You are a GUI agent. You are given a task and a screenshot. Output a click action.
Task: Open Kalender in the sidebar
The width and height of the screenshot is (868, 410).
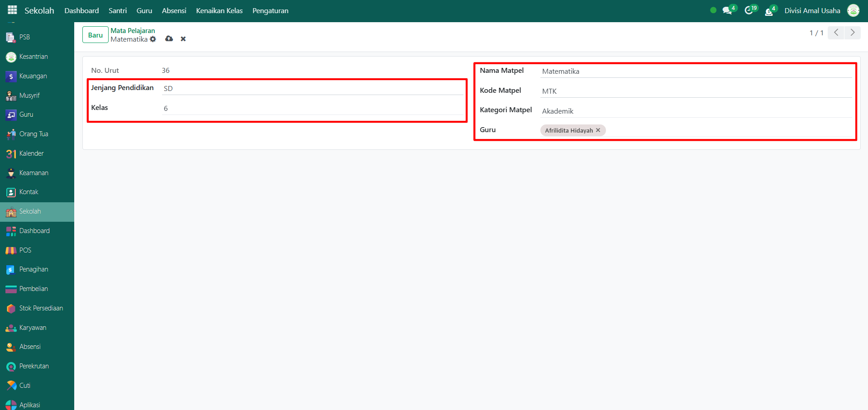pos(31,153)
